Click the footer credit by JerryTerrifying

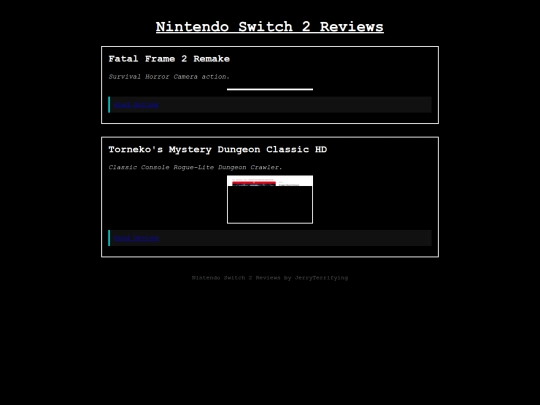pos(270,278)
